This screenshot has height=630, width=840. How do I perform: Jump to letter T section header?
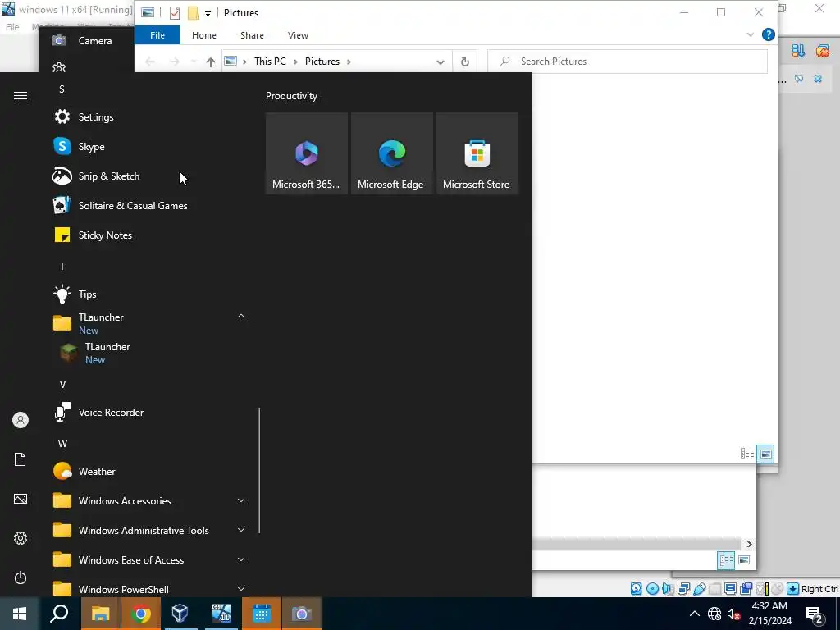coord(62,267)
